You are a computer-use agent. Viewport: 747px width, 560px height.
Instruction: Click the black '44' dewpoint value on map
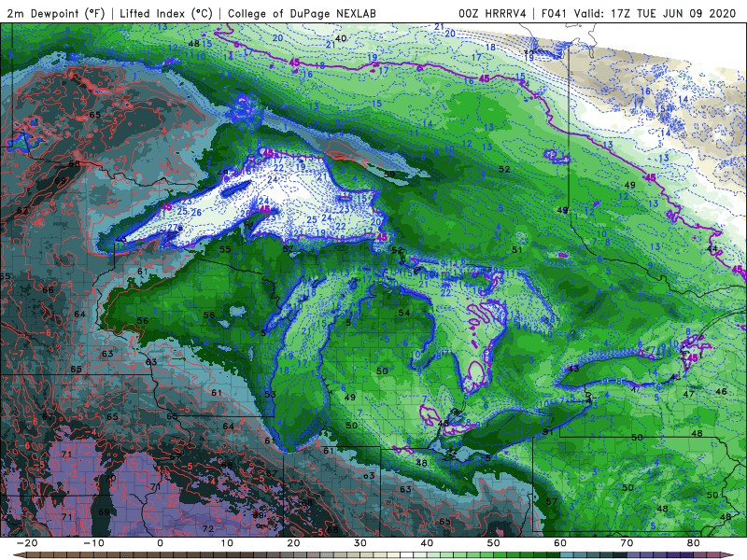712,248
